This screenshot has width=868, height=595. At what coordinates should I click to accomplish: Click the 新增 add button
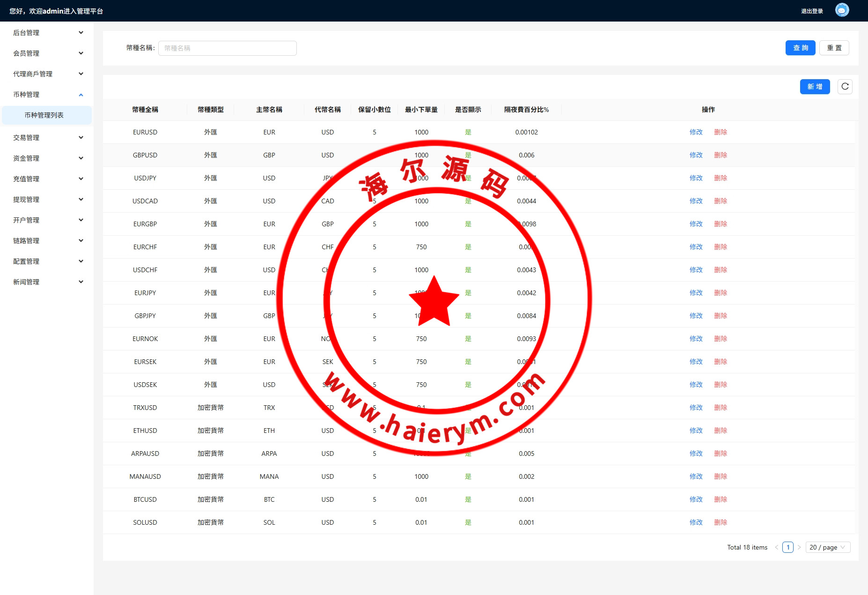[x=815, y=87]
